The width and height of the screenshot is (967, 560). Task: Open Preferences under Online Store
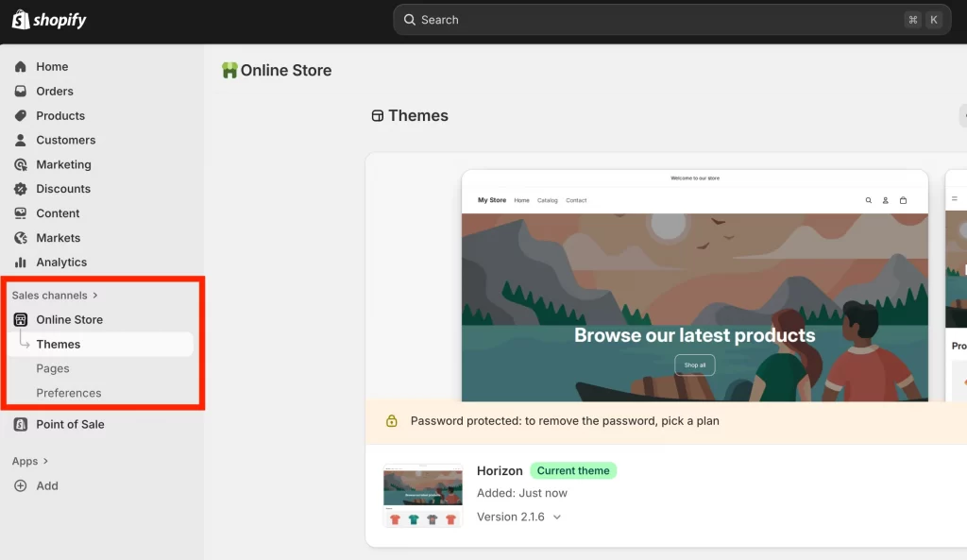tap(69, 394)
